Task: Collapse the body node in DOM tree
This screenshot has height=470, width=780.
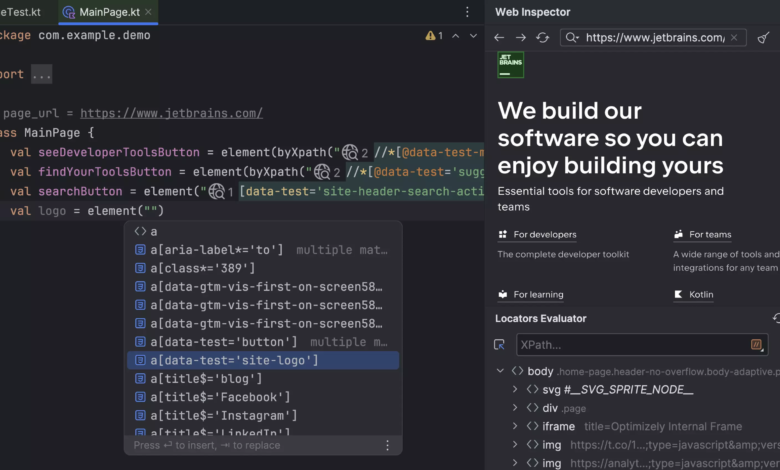Action: [x=500, y=371]
